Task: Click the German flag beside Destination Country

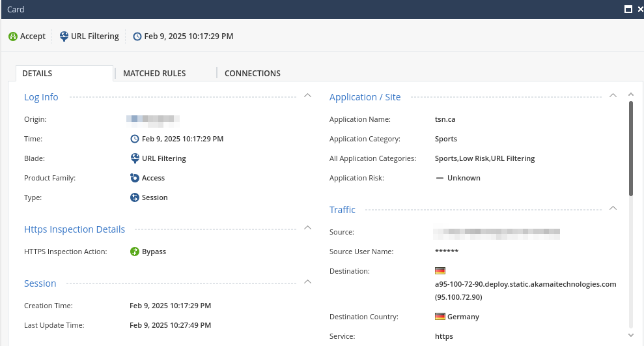Action: [440, 317]
